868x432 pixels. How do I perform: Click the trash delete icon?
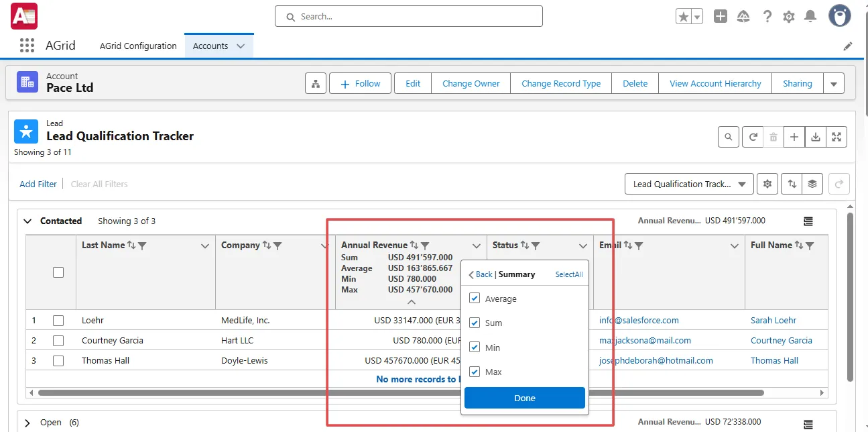(x=773, y=137)
